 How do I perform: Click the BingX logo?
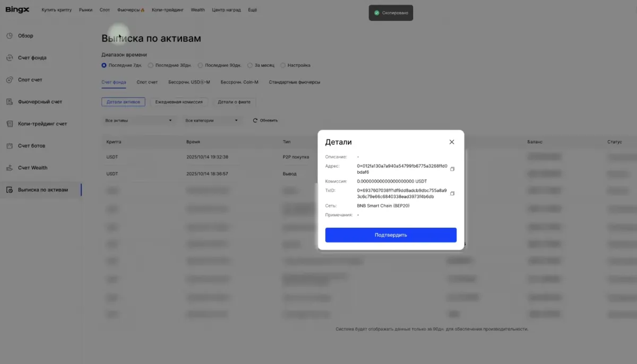tap(16, 9)
